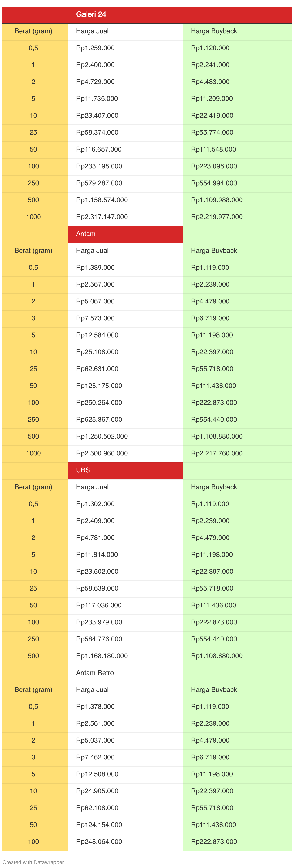Select the Rp7.573.000 Antam price cell
The width and height of the screenshot is (294, 868).
[x=95, y=318]
